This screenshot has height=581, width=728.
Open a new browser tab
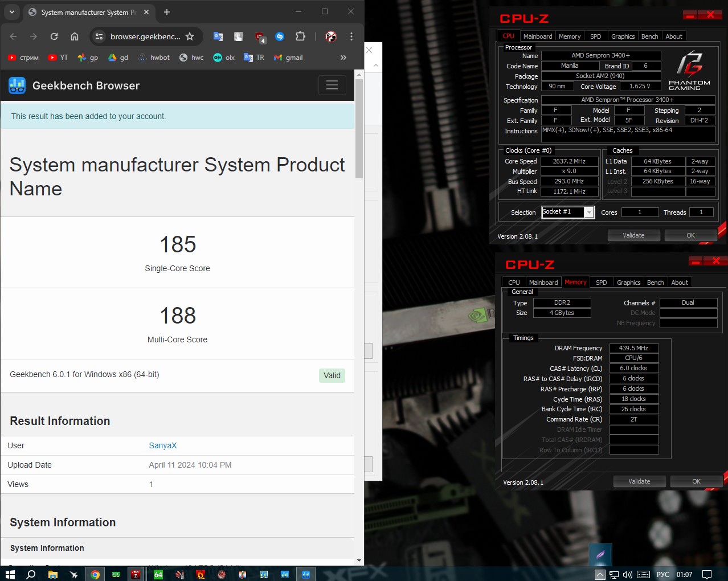(167, 12)
